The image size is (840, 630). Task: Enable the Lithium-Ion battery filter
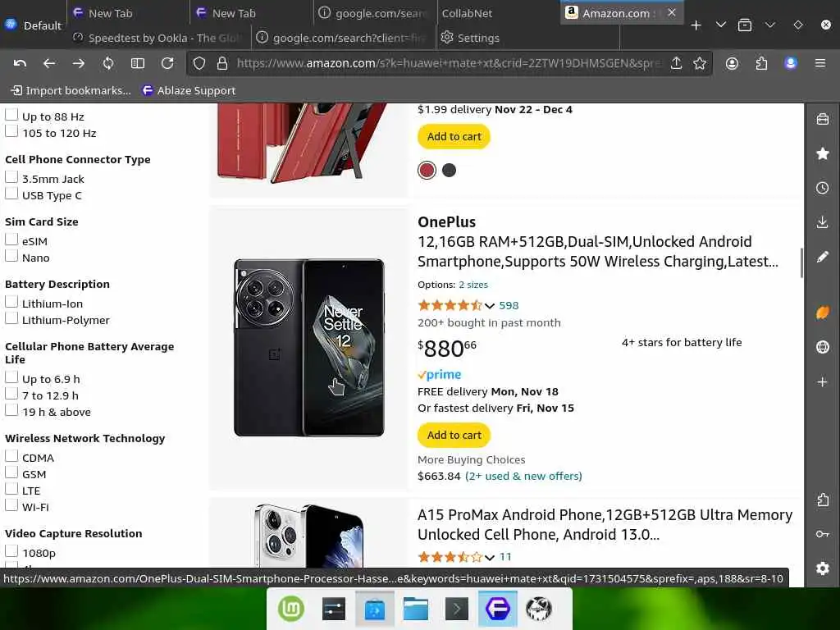11,302
